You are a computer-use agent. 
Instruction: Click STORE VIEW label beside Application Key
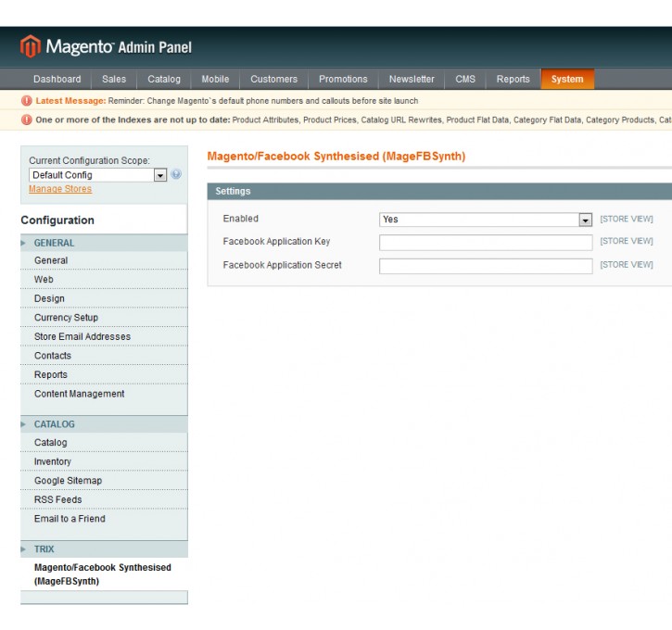click(x=627, y=241)
